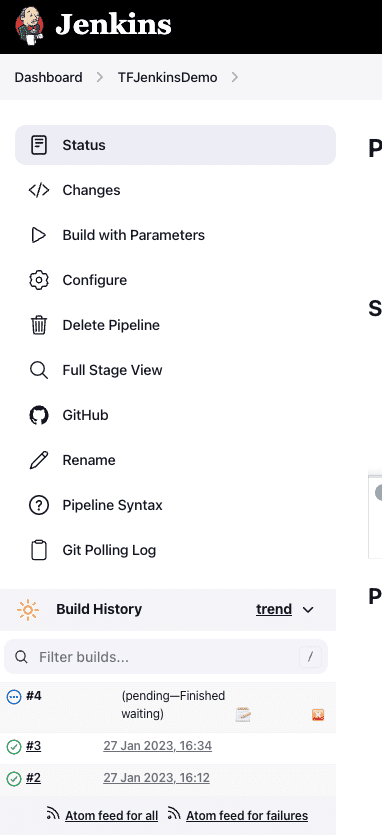Expand the Build History chevron
Screen dimensions: 382x837
tap(308, 610)
